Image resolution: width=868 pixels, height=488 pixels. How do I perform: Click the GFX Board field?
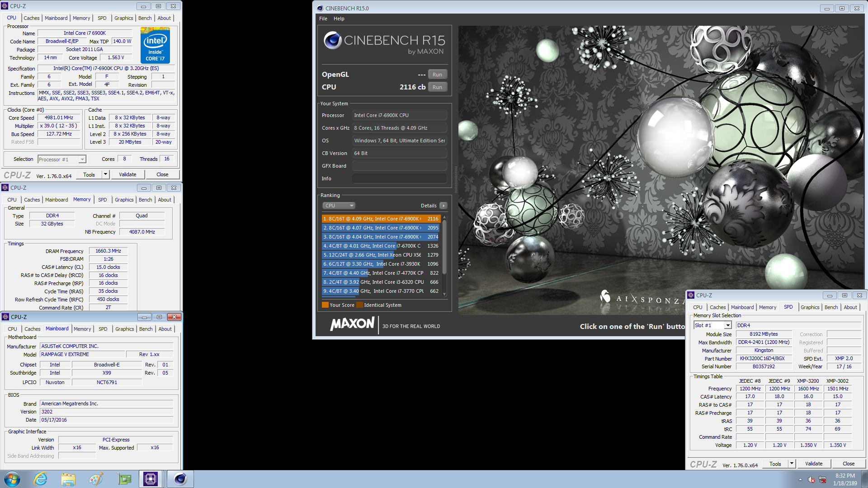click(399, 166)
